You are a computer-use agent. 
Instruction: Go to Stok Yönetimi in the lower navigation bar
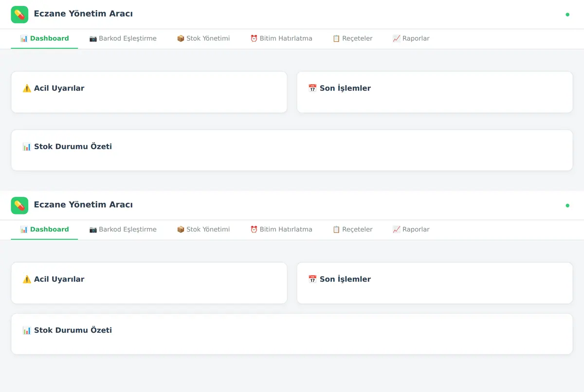[x=203, y=230]
